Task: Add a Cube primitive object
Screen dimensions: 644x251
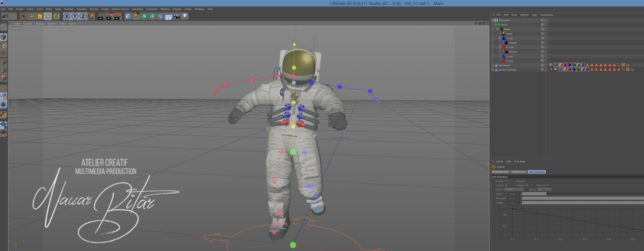Action: (x=128, y=16)
